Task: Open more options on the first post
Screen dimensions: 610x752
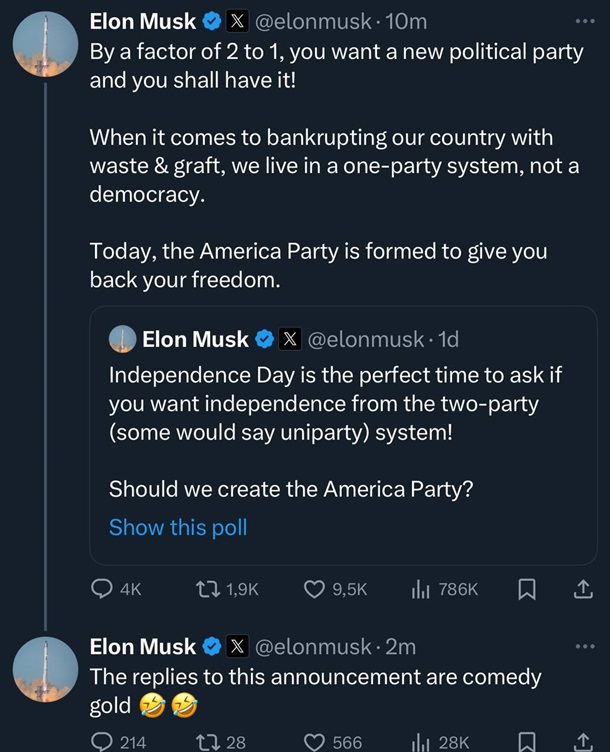Action: pos(584,21)
